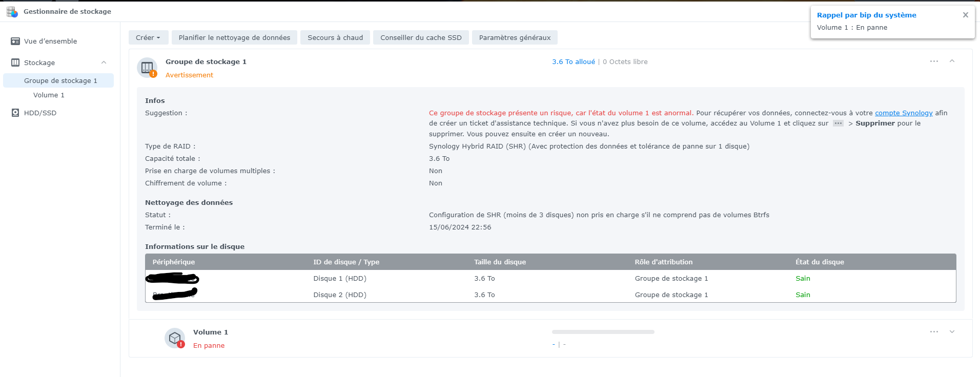
Task: Close the Rappel par bip notification
Action: point(965,15)
